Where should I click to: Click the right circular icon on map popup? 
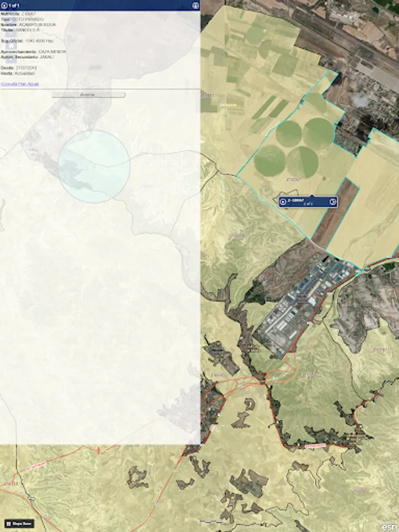coord(333,202)
